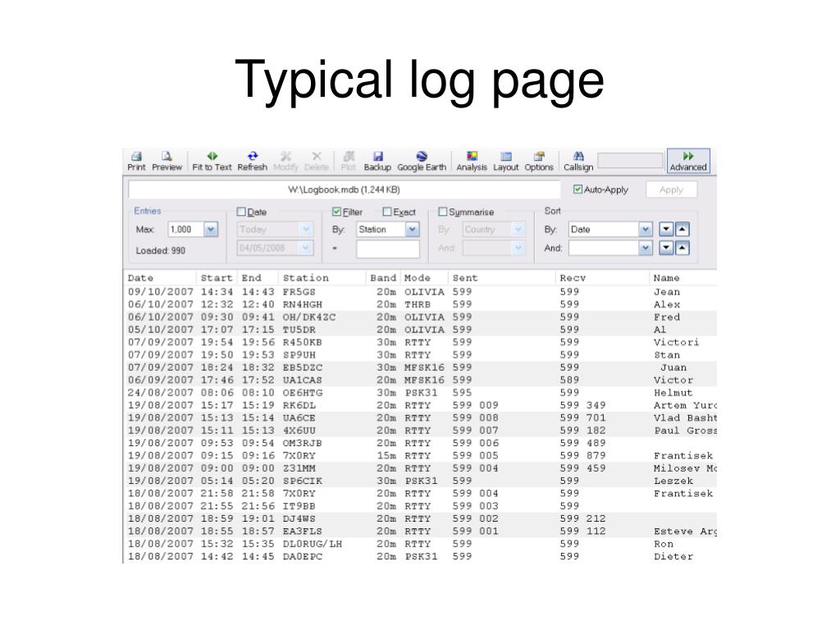
Task: Select the SP9UH log entry
Action: [x=421, y=354]
